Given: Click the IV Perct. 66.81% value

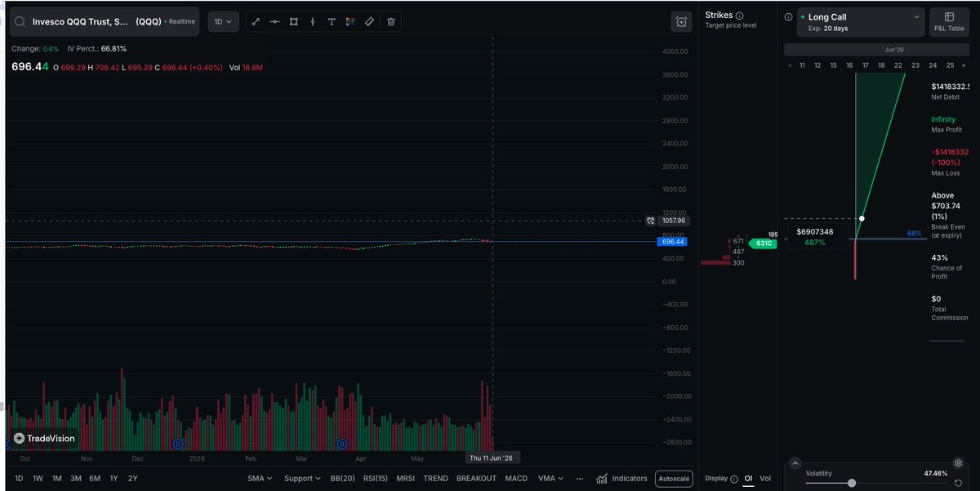Looking at the screenshot, I should click(114, 49).
